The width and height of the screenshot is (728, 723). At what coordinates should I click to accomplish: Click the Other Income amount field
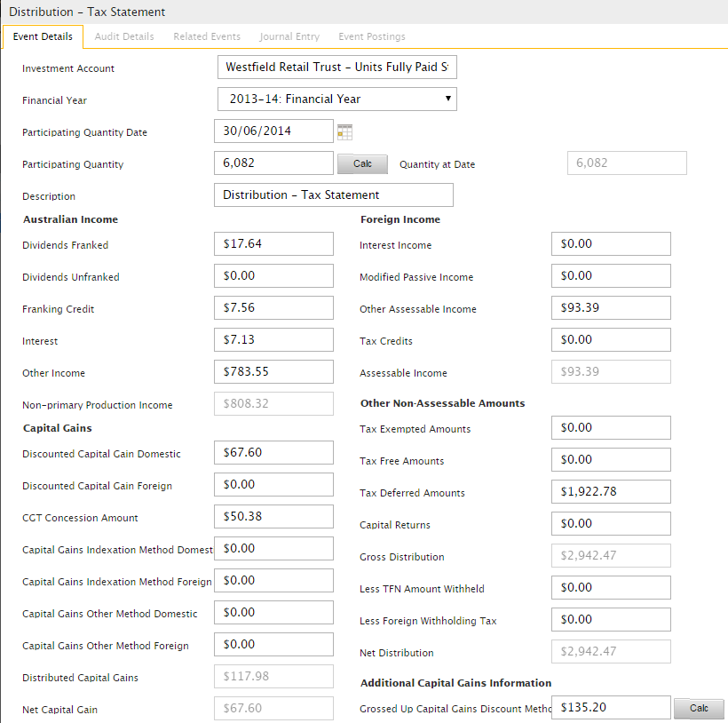point(273,371)
